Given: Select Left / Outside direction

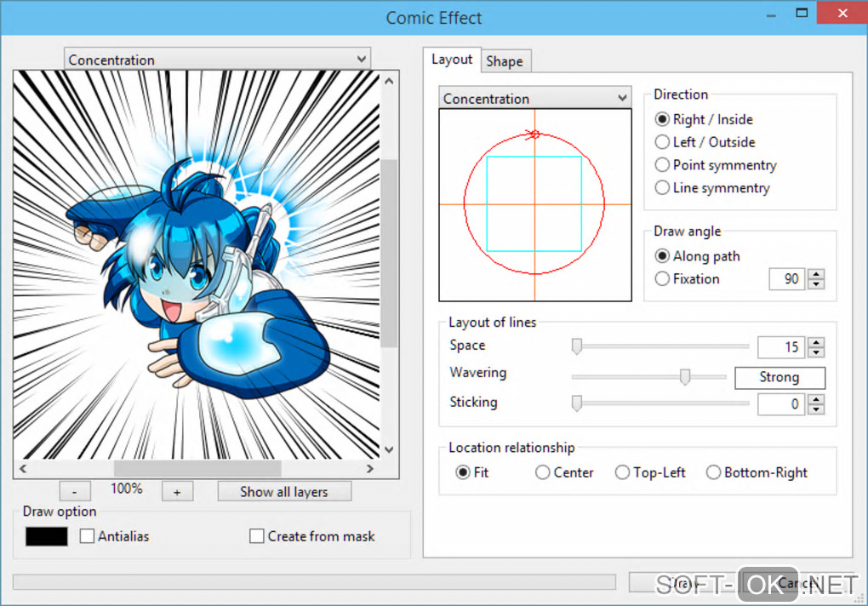Looking at the screenshot, I should [x=705, y=141].
